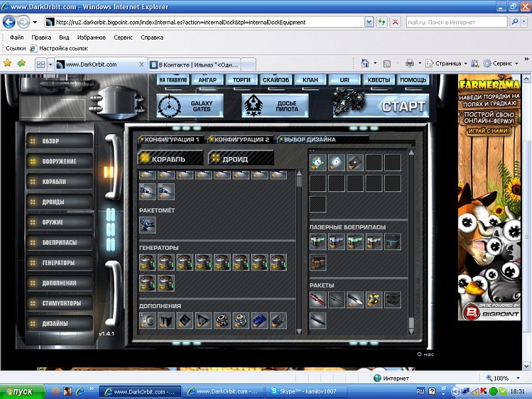532x399 pixels.
Task: Click the empty equipment slot in top row
Action: pos(374,162)
